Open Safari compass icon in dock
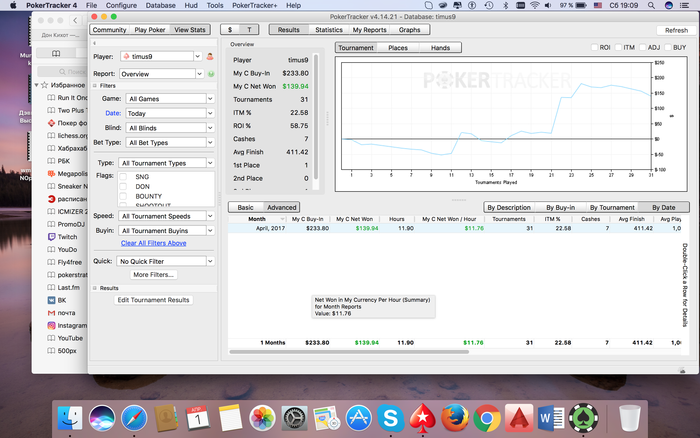700x438 pixels. pyautogui.click(x=134, y=418)
